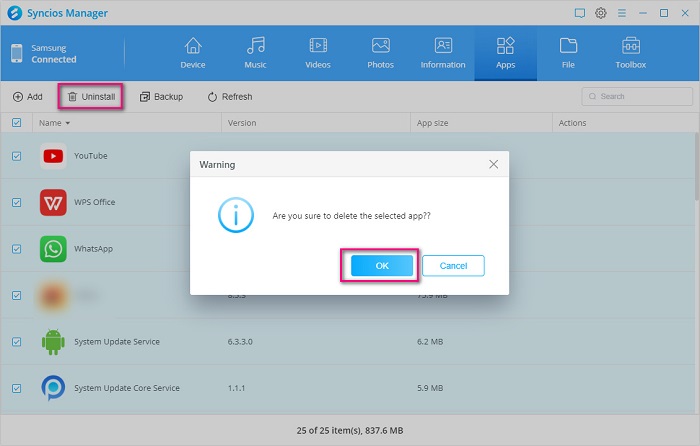This screenshot has height=446, width=700.
Task: Cancel the delete warning dialog
Action: coord(453,266)
